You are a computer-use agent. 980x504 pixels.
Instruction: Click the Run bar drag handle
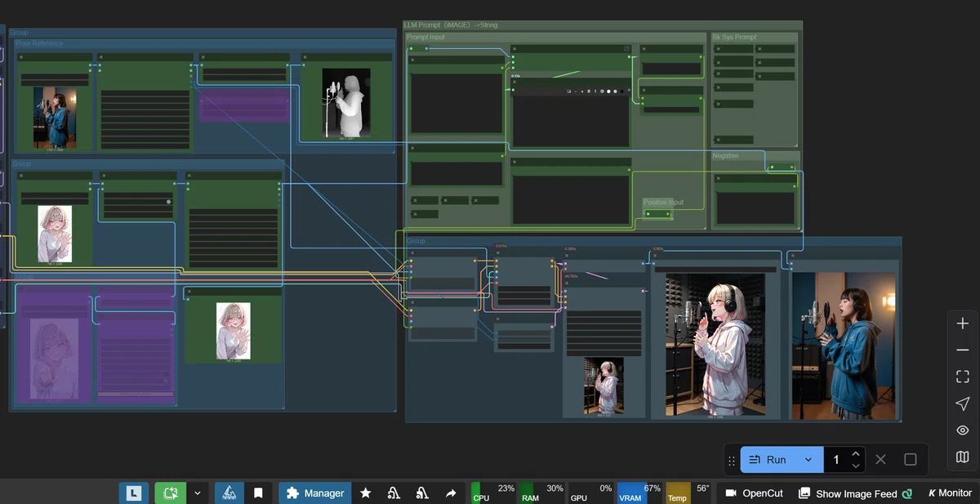pyautogui.click(x=732, y=461)
